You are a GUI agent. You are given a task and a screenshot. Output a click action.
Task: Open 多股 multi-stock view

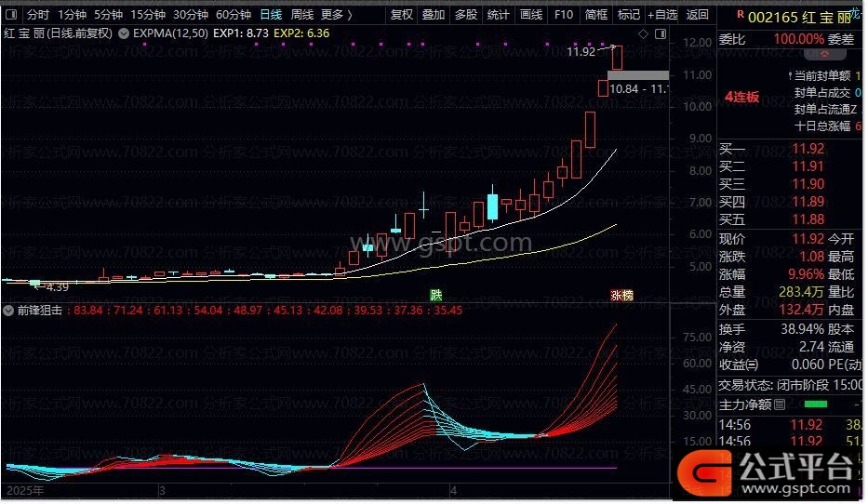pyautogui.click(x=466, y=15)
